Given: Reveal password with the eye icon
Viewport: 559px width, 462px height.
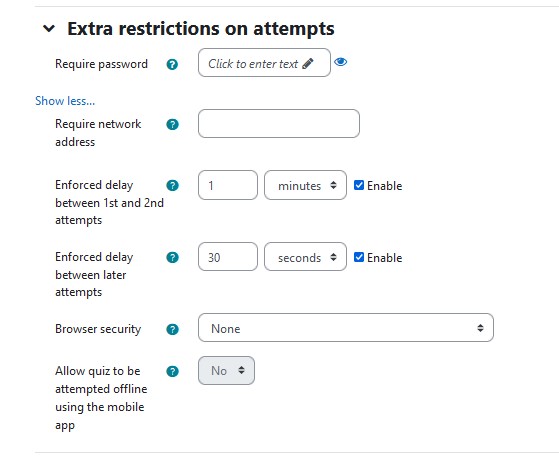Looking at the screenshot, I should click(x=340, y=62).
